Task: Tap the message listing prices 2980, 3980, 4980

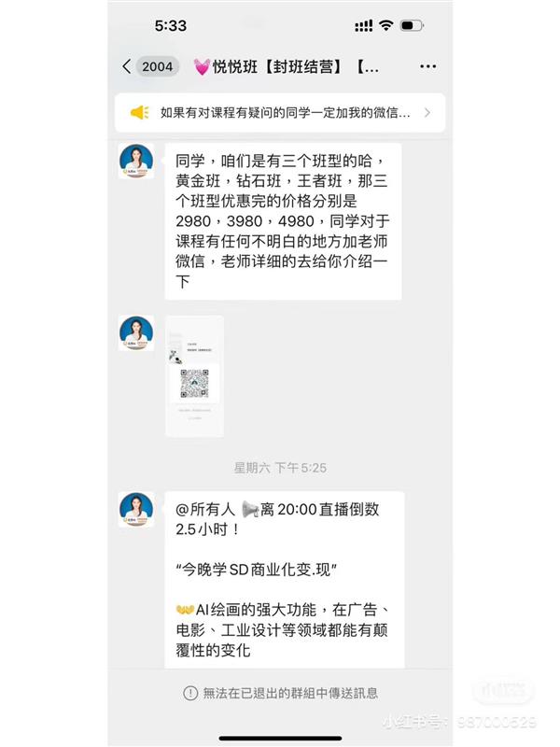Action: point(283,221)
